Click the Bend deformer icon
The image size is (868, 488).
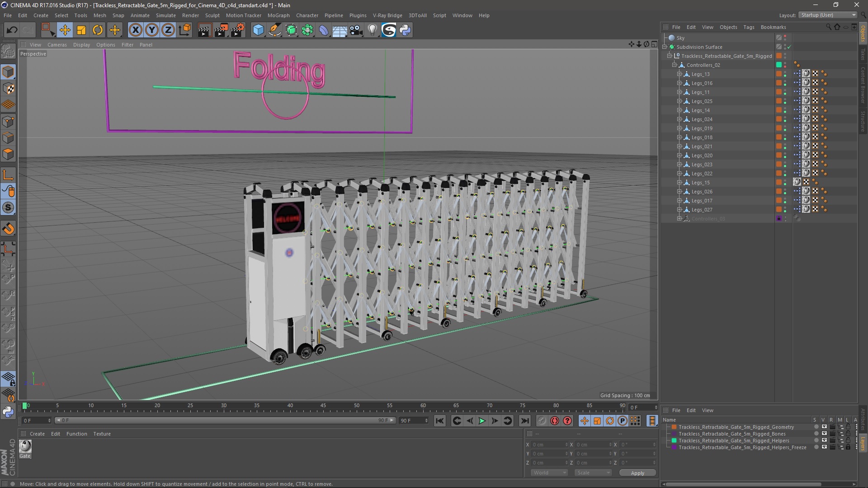[324, 30]
